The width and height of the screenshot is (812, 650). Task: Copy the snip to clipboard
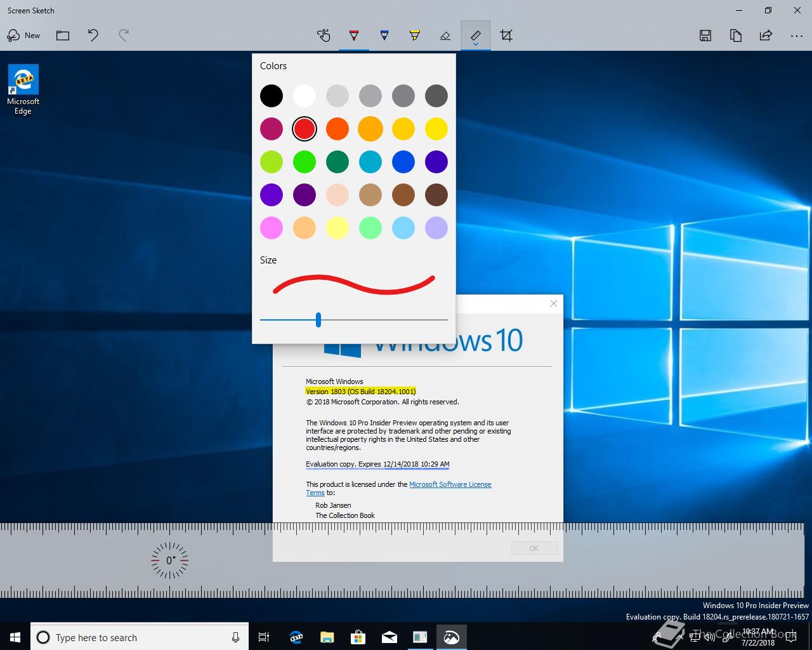point(736,36)
